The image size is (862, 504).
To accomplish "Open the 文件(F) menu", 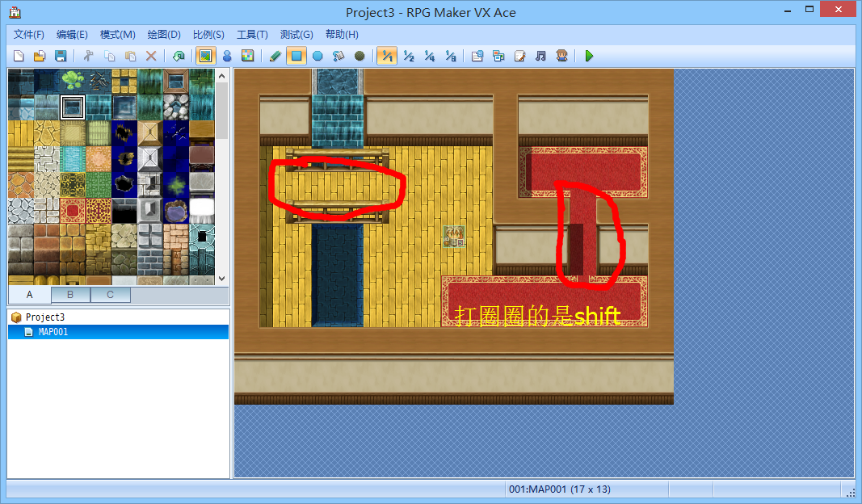I will [x=29, y=35].
